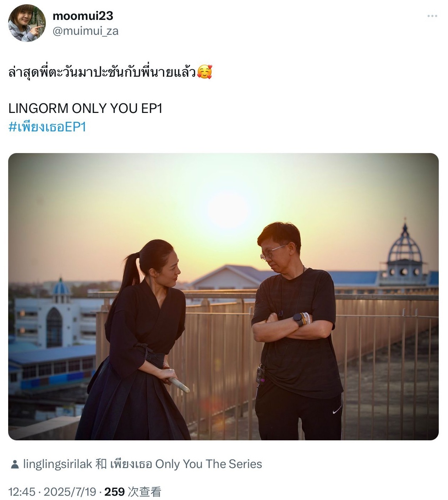This screenshot has width=448, height=500.
Task: Open the three-dot more options menu
Action: [x=432, y=16]
